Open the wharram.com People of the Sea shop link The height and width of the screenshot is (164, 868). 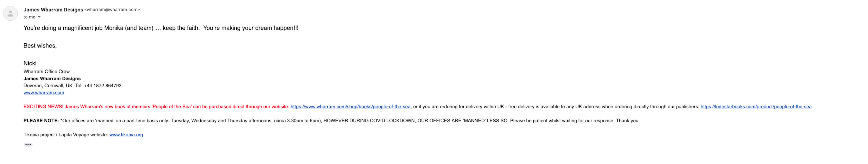coord(350,107)
